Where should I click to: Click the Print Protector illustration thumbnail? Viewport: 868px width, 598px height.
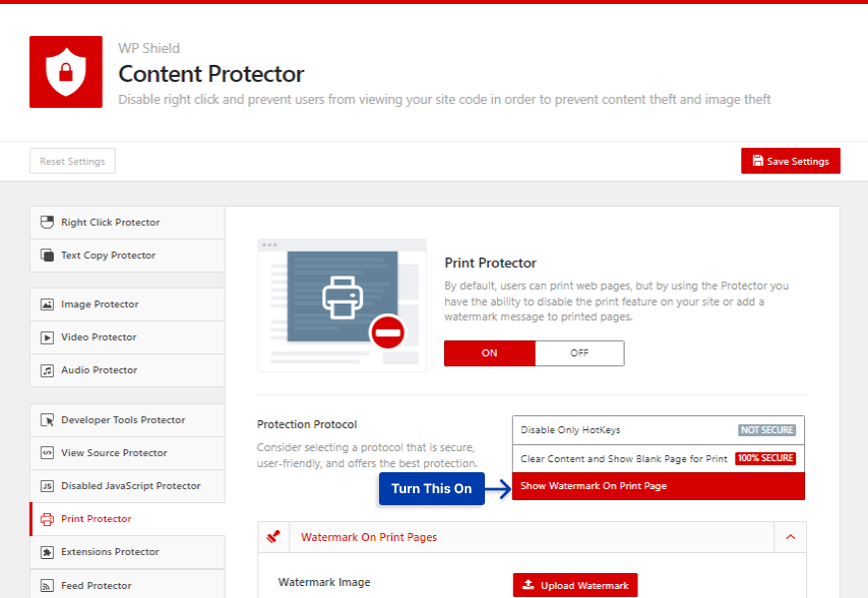[x=342, y=305]
